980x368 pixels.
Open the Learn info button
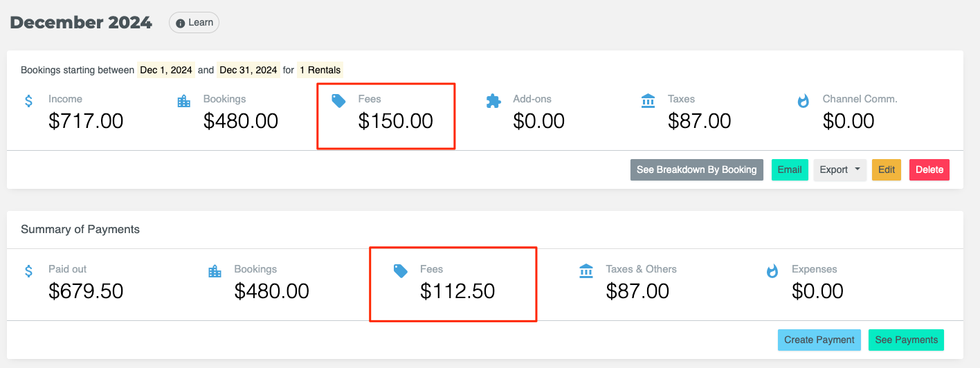[194, 23]
